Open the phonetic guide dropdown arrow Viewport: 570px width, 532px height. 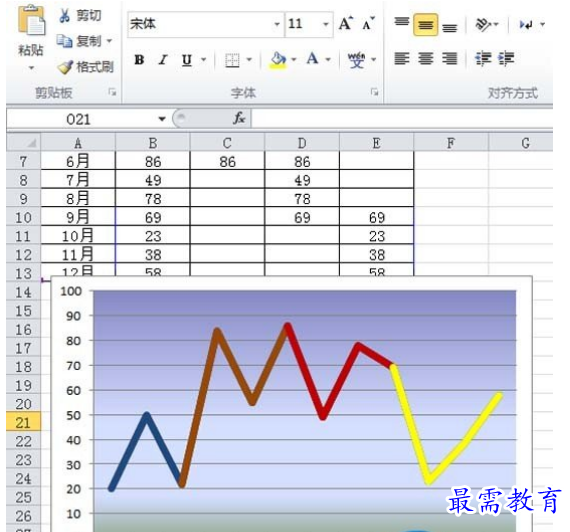click(374, 59)
